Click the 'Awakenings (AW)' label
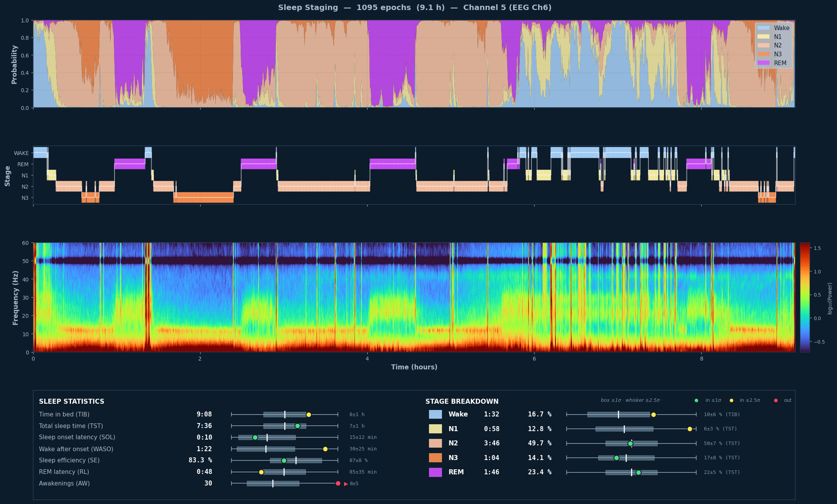This screenshot has height=504, width=837. (x=64, y=484)
